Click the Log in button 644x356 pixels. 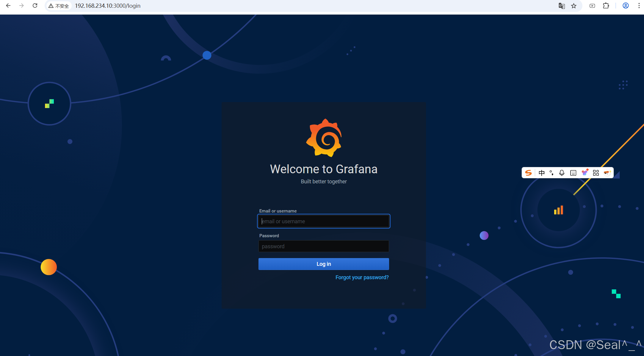tap(324, 264)
